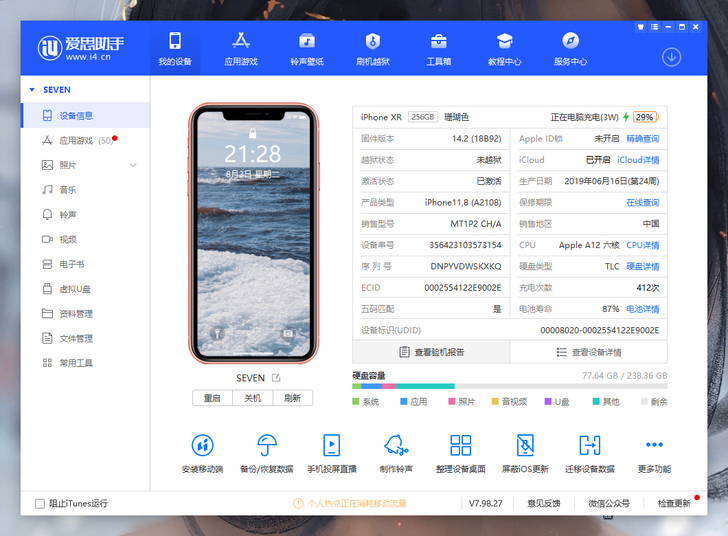The height and width of the screenshot is (536, 728).
Task: Select 设备信息 in sidebar
Action: pyautogui.click(x=86, y=115)
